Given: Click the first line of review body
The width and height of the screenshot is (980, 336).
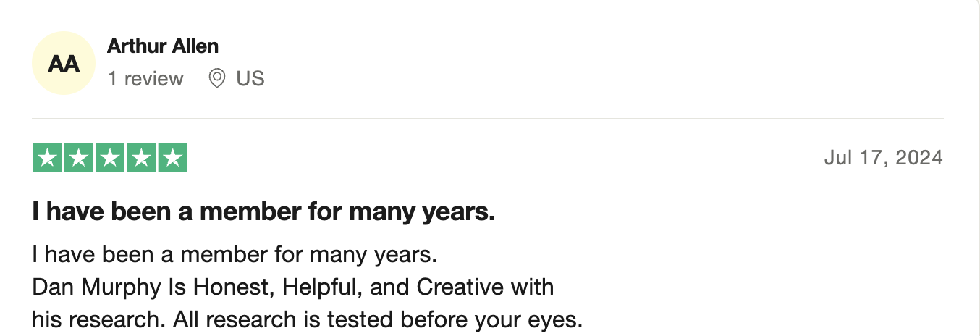Looking at the screenshot, I should pyautogui.click(x=235, y=255).
